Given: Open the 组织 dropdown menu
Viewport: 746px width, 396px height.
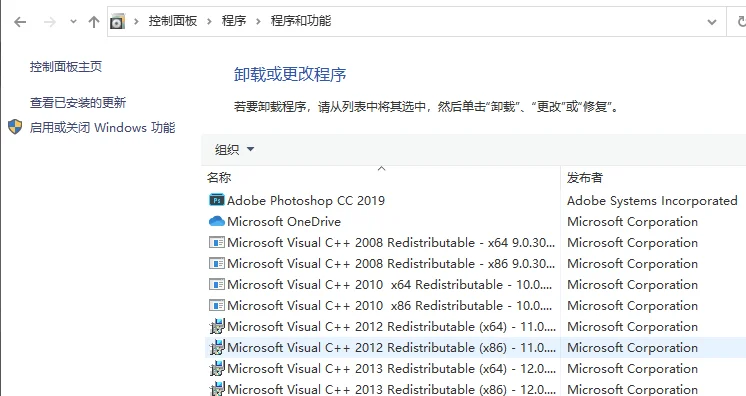Looking at the screenshot, I should point(234,149).
